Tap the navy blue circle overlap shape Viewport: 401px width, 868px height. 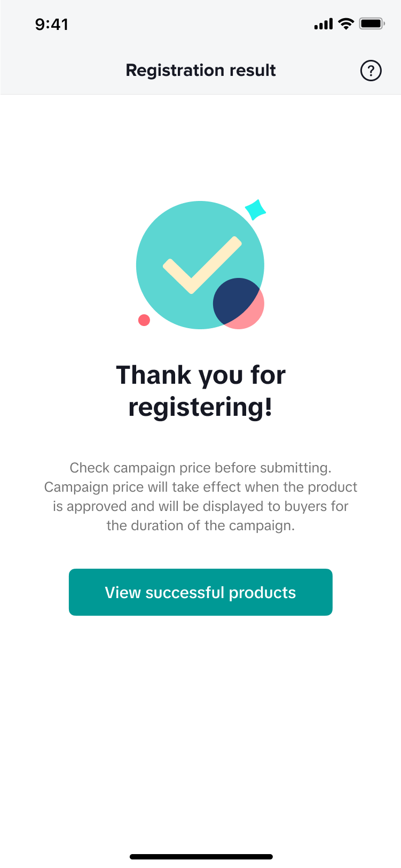click(232, 300)
